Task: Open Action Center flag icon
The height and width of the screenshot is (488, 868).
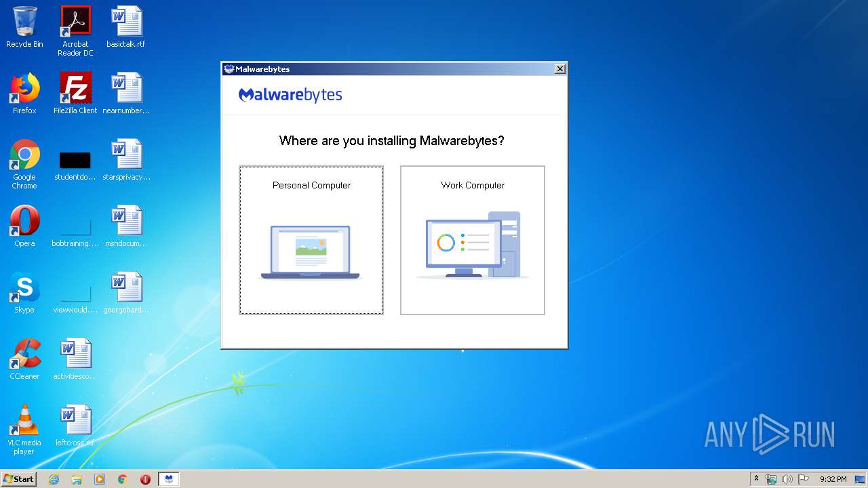Action: point(804,479)
